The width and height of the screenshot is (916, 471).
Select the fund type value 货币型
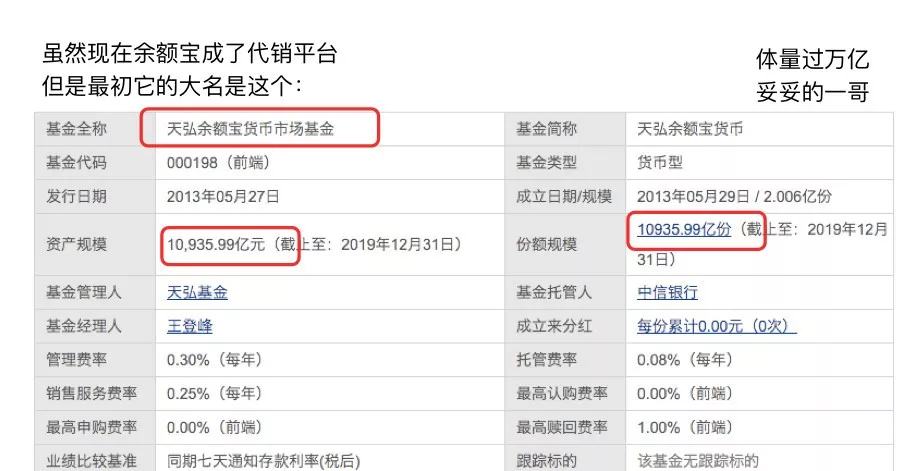[660, 162]
